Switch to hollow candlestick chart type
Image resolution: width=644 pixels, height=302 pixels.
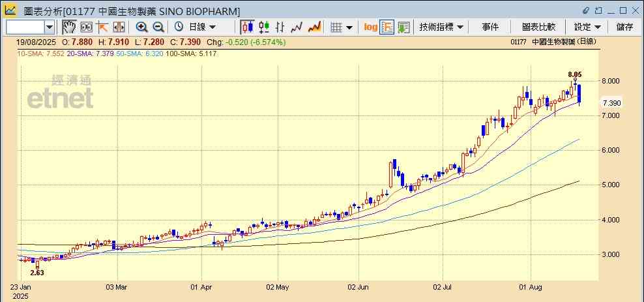coord(264,27)
